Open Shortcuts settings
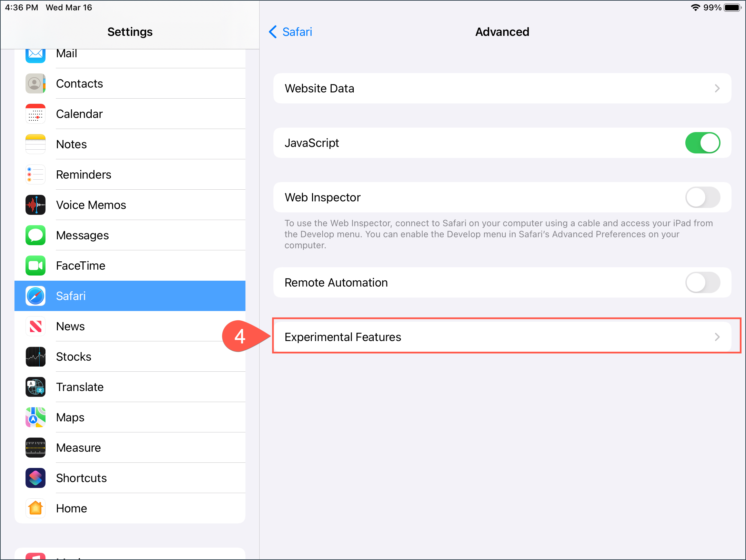Image resolution: width=746 pixels, height=560 pixels. coord(130,478)
